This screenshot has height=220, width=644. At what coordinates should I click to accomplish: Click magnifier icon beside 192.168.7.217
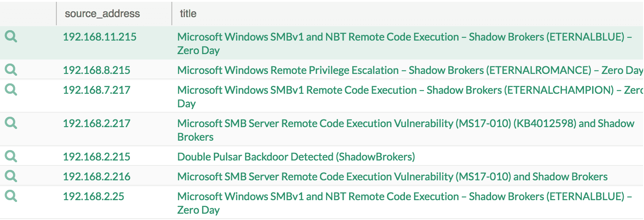[11, 90]
